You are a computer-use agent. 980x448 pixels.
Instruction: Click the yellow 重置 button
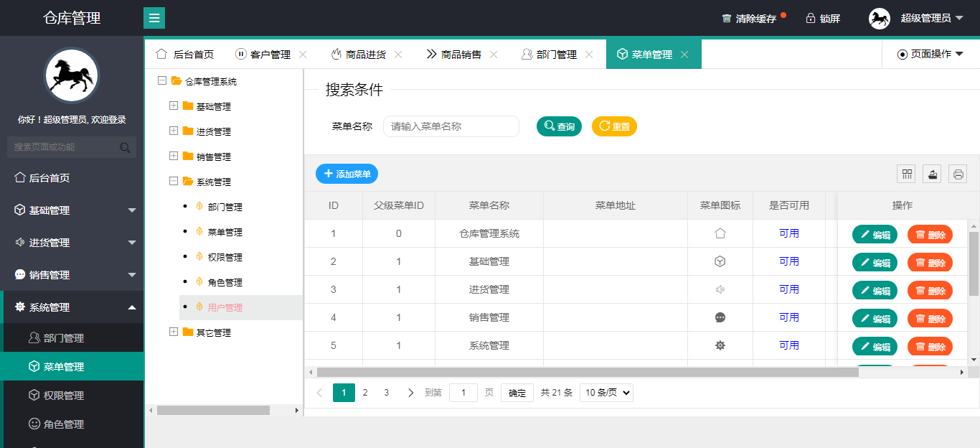pos(614,126)
